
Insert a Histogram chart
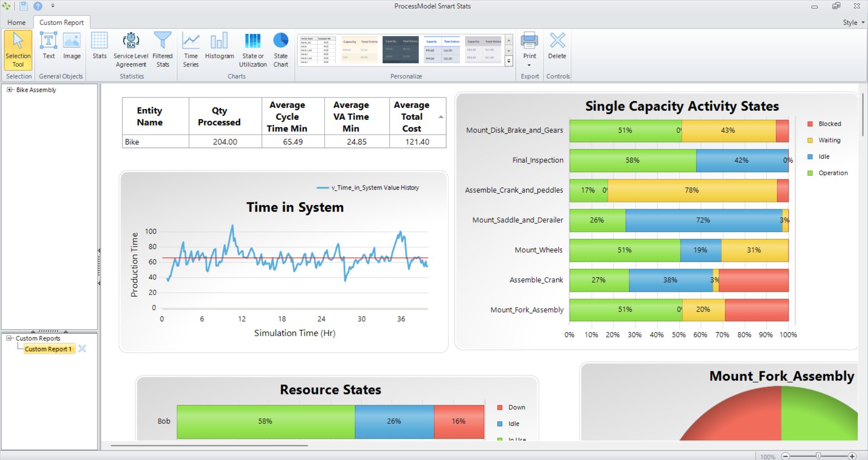coord(219,46)
